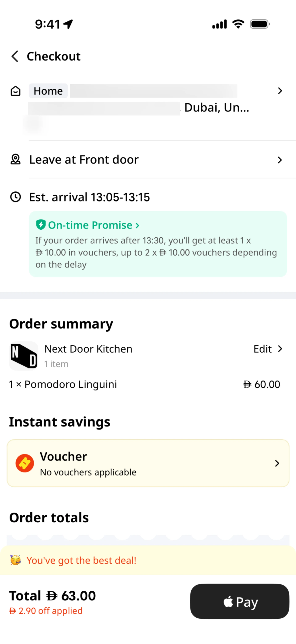Viewport: 296px width, 644px height.
Task: Tap the On-time Promise shield icon
Action: pos(41,225)
